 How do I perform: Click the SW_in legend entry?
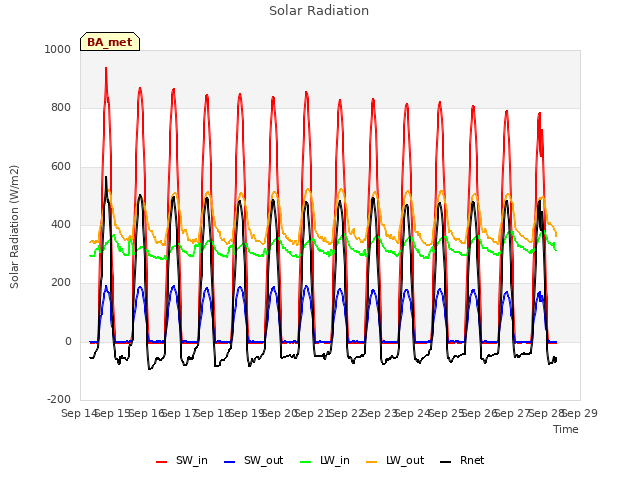182,461
